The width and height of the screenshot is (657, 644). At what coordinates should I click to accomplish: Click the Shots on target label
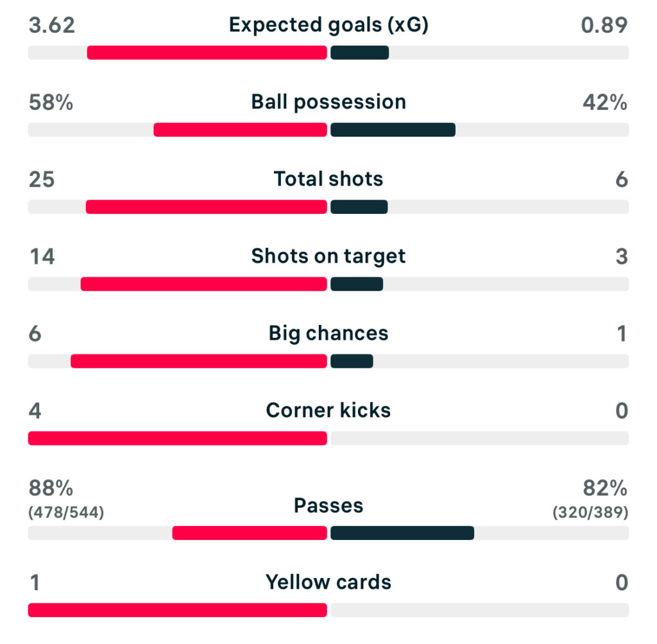[x=328, y=256]
